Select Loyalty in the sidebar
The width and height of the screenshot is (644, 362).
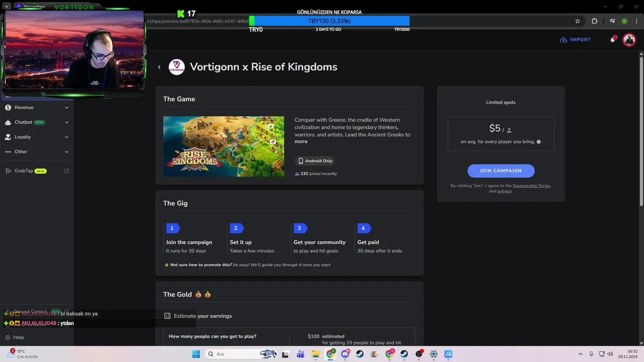(x=23, y=137)
